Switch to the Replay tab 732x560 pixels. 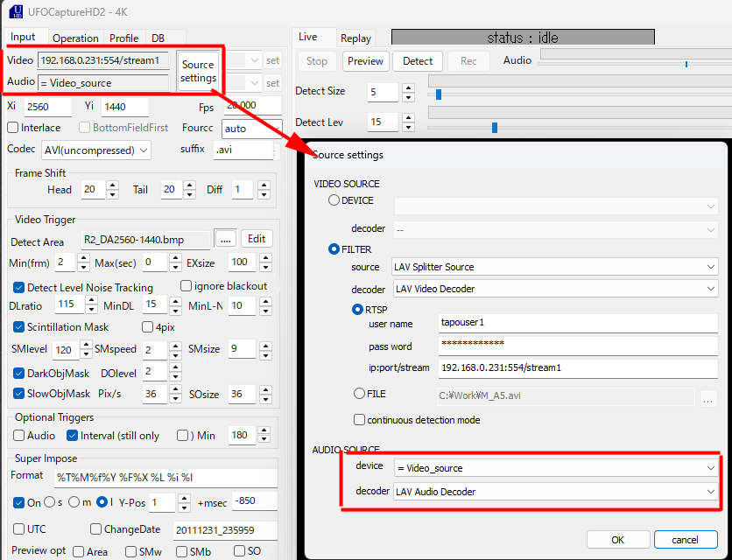pyautogui.click(x=355, y=38)
